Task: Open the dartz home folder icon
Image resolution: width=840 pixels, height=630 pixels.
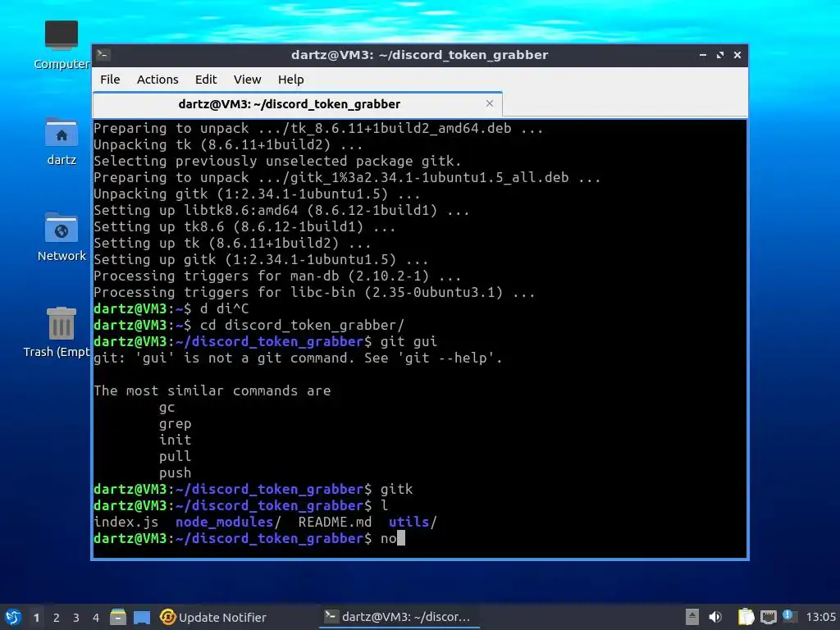Action: click(62, 141)
